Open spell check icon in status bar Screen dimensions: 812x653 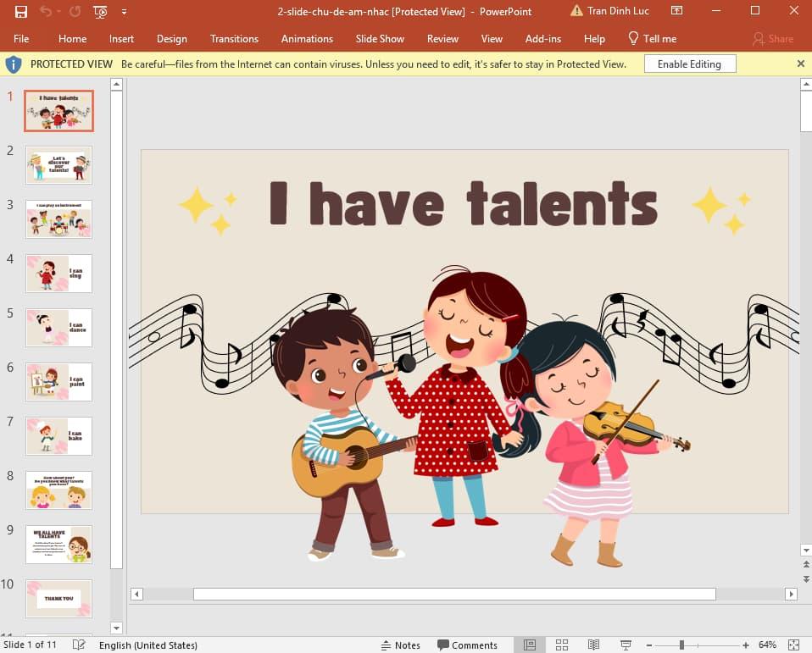(x=79, y=645)
